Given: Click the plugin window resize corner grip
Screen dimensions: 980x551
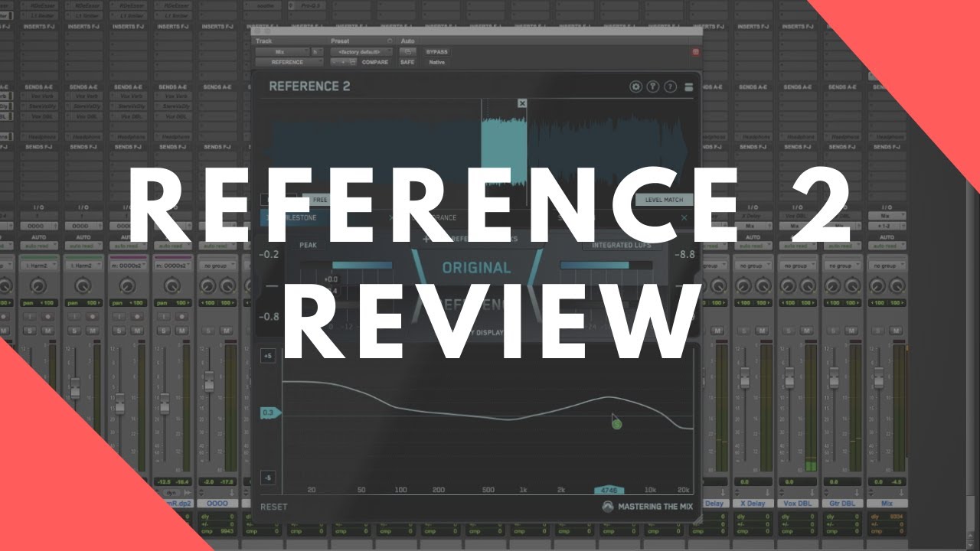Looking at the screenshot, I should point(697,519).
